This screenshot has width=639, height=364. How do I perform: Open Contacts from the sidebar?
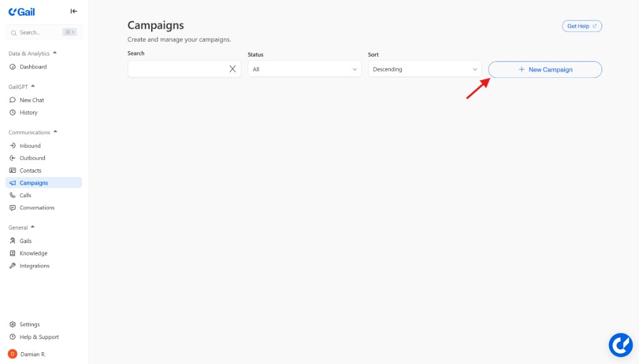click(x=30, y=170)
